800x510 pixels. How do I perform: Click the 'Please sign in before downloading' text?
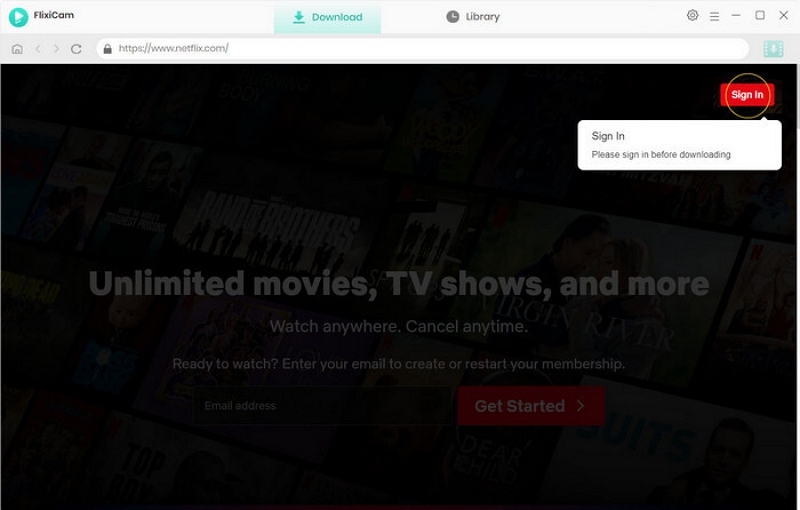coord(661,155)
